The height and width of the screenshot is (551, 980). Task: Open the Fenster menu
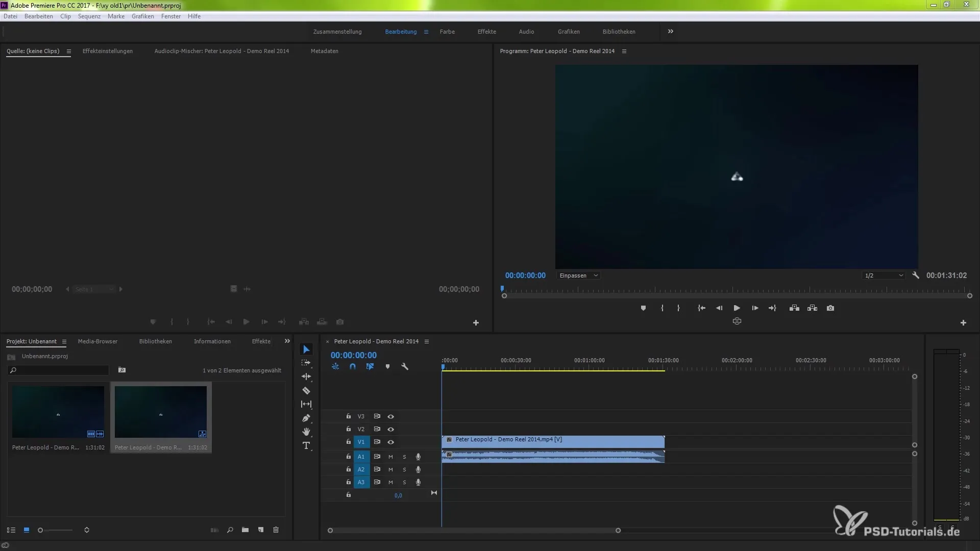point(171,16)
